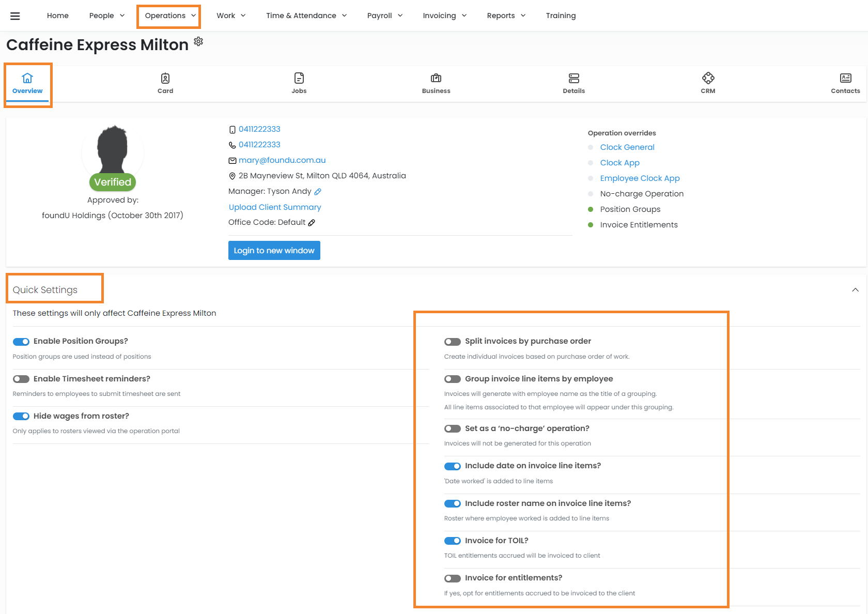Disable the Enable Position Groups toggle
The image size is (868, 614).
21,342
